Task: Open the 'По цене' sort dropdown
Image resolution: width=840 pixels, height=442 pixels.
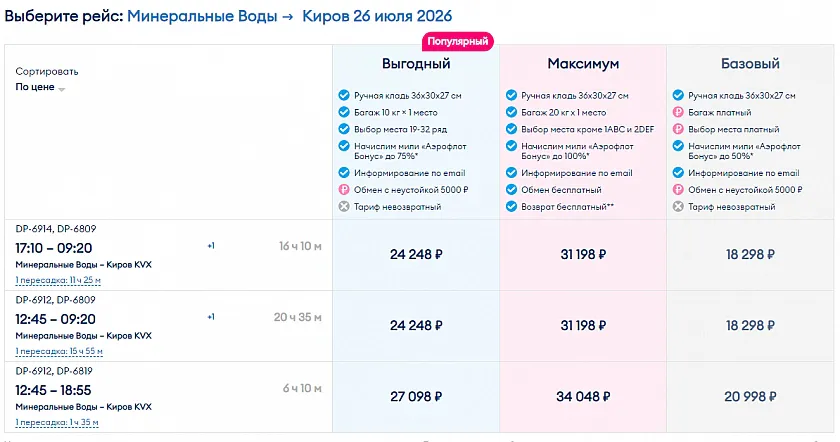Action: pos(40,87)
